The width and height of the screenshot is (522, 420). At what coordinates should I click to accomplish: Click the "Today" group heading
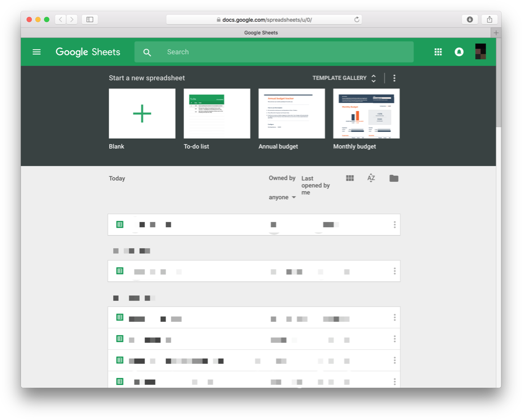[x=117, y=179]
